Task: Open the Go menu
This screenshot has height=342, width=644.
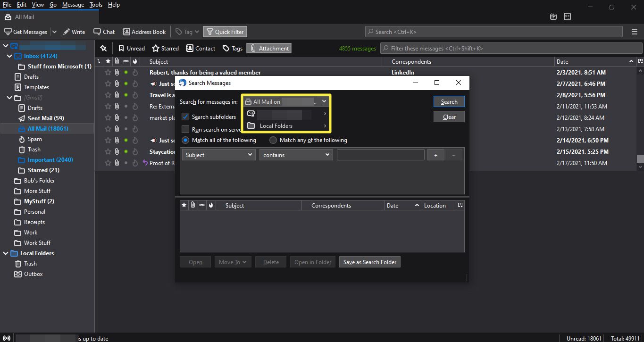Action: [53, 5]
